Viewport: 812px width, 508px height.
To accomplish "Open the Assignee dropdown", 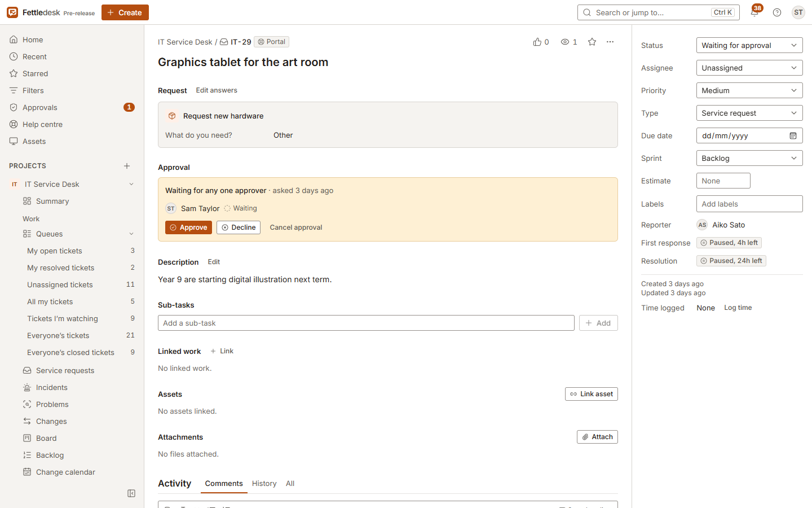I will pos(749,68).
